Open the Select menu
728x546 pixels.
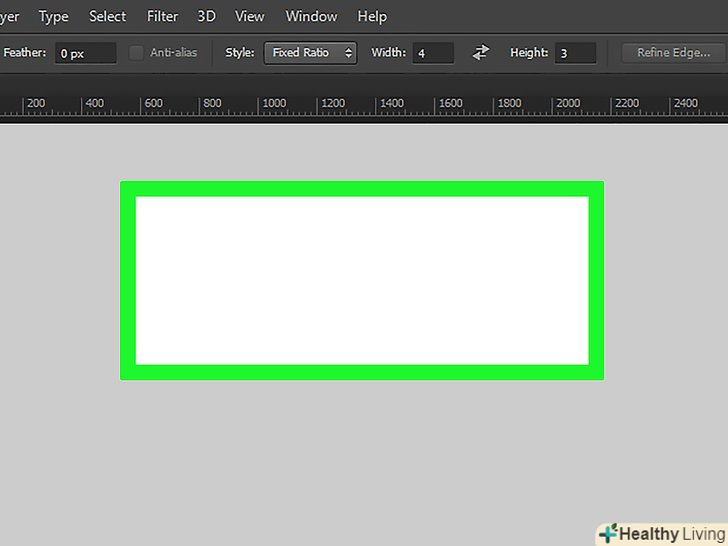click(107, 16)
